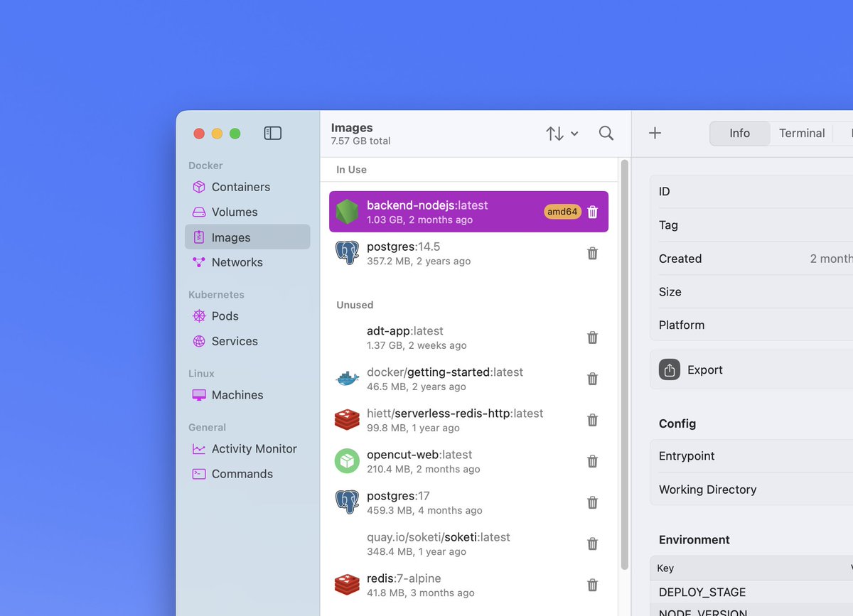Screen dimensions: 853x616
Task: Click the amd64 platform badge
Action: point(563,212)
